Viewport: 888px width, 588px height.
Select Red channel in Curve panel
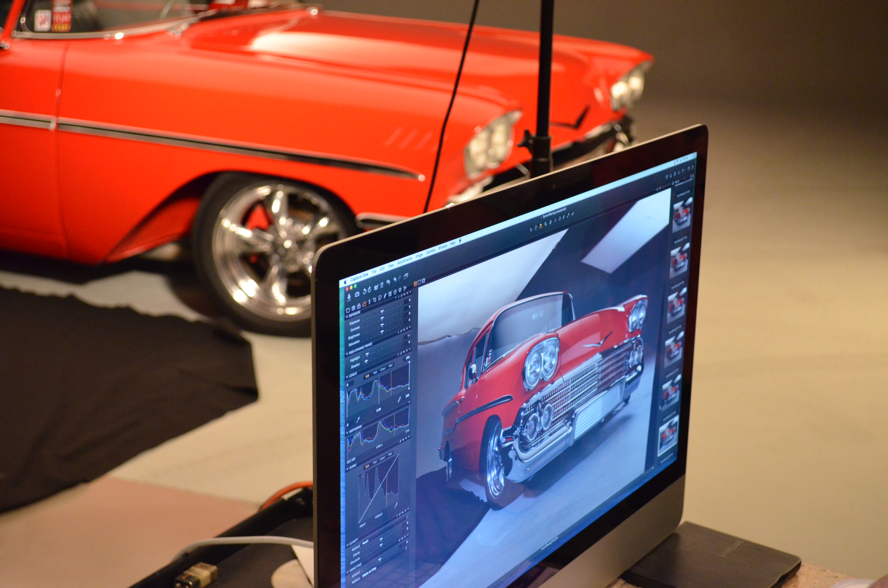(375, 462)
